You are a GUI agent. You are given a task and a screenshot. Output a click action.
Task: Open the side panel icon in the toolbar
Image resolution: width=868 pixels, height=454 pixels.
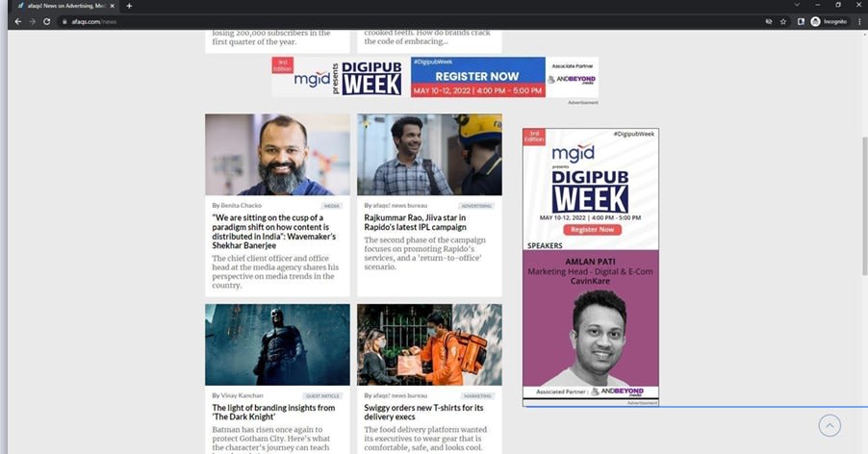tap(800, 21)
